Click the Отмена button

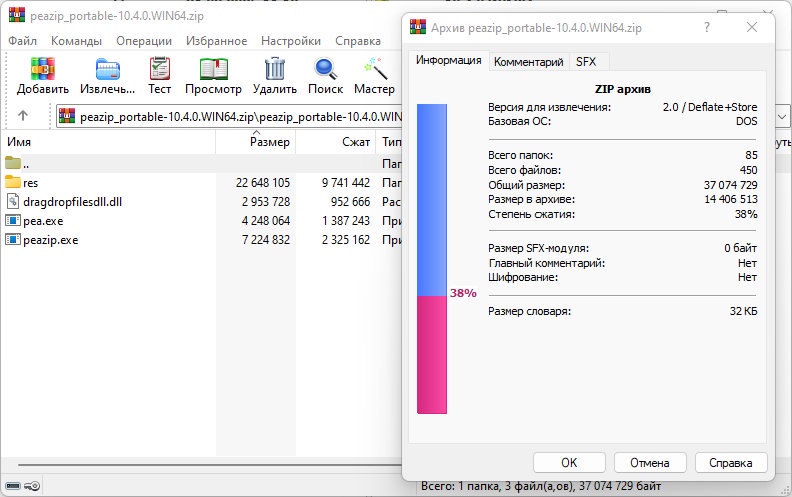pos(650,463)
